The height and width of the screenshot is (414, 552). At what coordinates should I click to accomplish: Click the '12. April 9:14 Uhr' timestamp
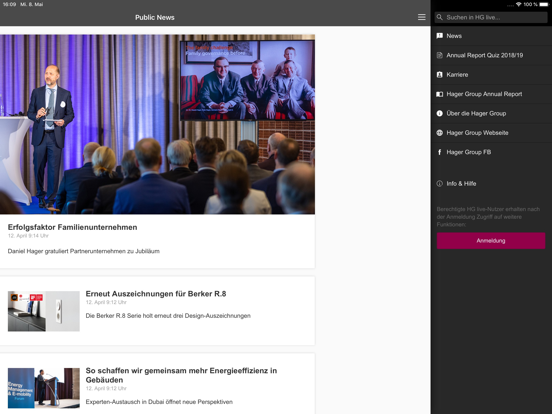pyautogui.click(x=28, y=236)
